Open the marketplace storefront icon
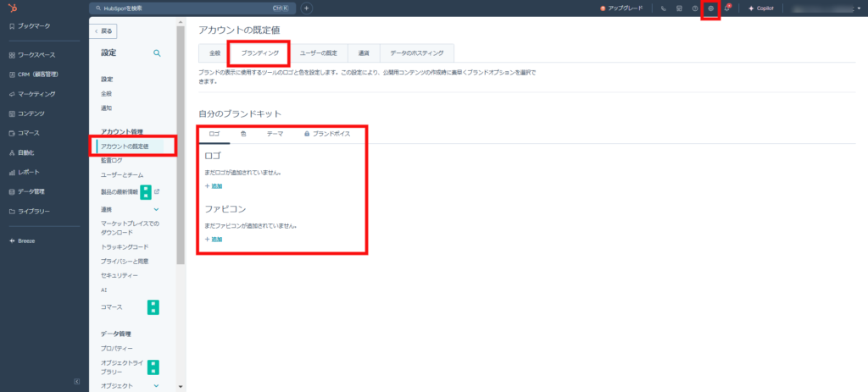This screenshot has width=868, height=392. coord(679,8)
